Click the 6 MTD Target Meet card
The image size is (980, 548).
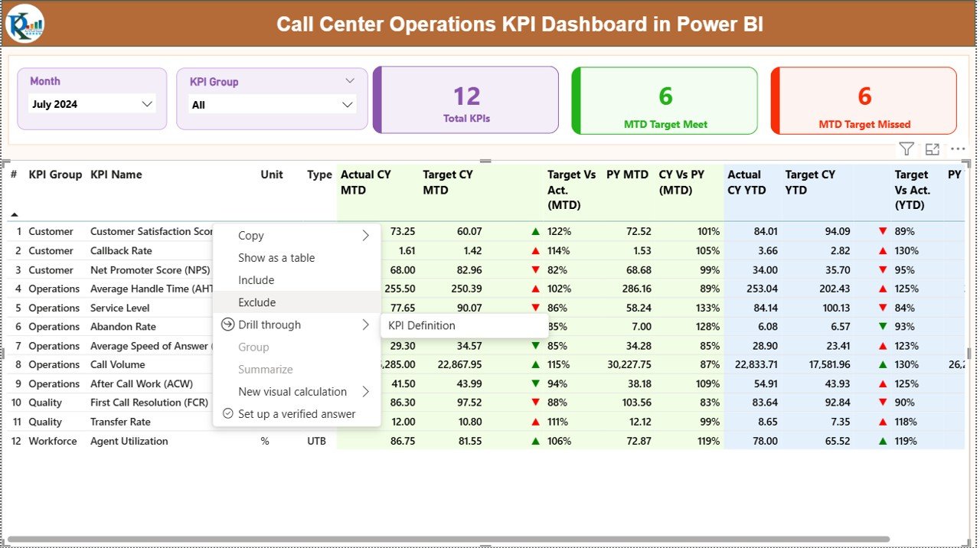click(x=664, y=100)
